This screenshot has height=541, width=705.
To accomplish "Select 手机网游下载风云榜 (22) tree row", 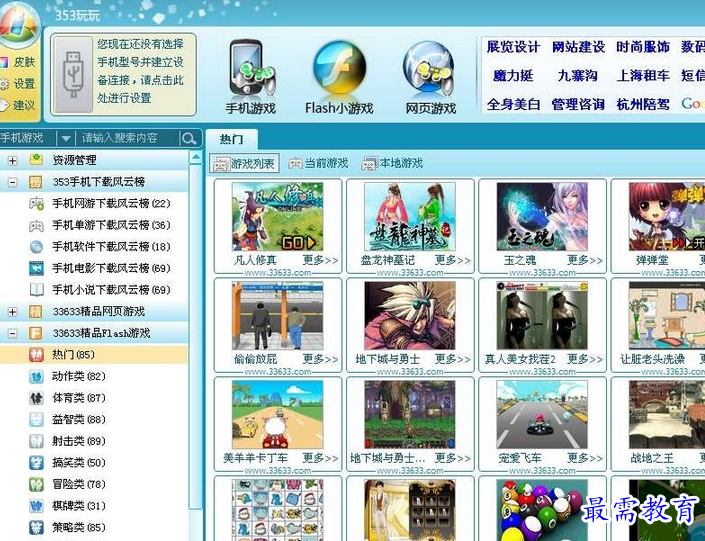I will (x=94, y=203).
